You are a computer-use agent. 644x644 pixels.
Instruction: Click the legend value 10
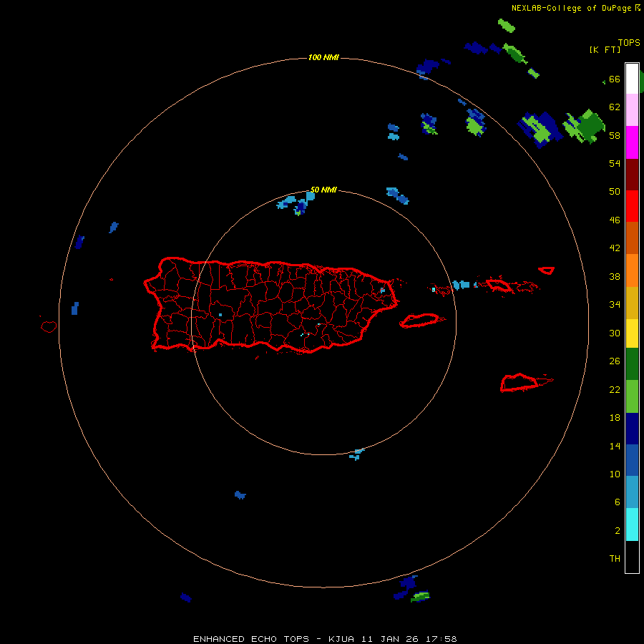point(615,474)
